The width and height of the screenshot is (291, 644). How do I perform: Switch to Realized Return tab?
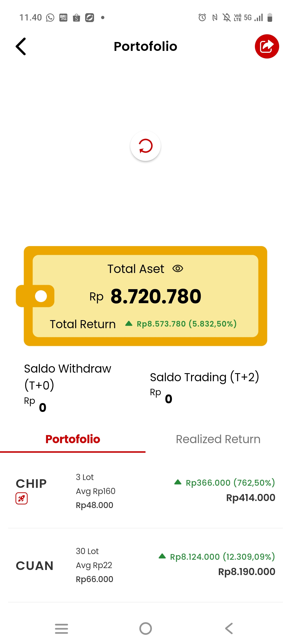218,439
